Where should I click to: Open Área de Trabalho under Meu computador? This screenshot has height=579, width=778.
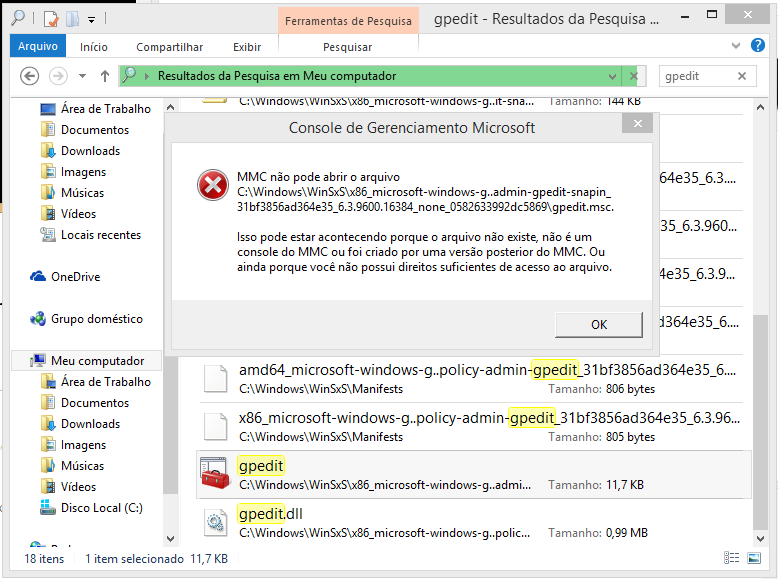coord(106,382)
